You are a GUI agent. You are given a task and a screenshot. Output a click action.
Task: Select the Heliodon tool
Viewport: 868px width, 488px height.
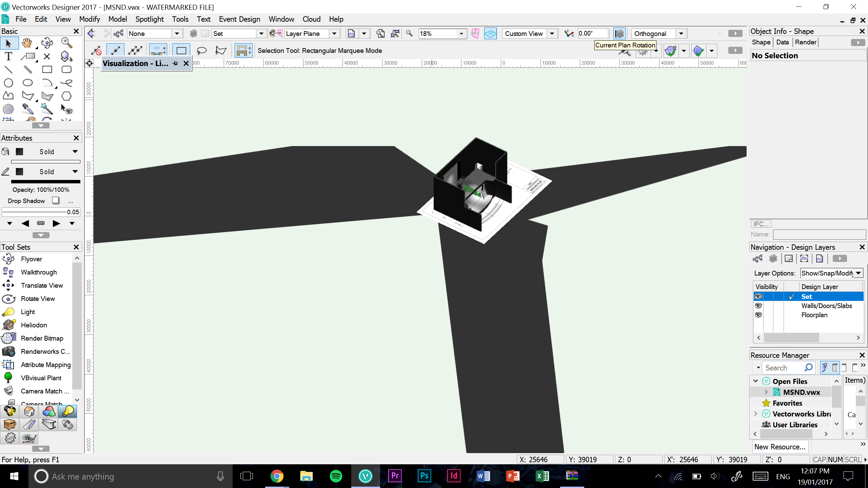34,325
